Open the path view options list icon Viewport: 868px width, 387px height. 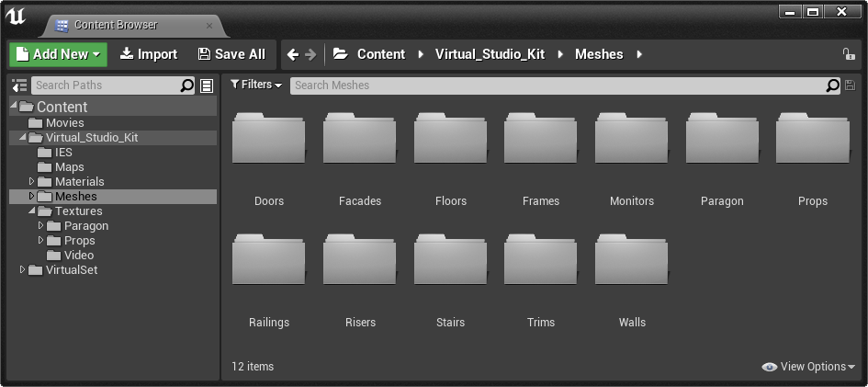pos(207,85)
